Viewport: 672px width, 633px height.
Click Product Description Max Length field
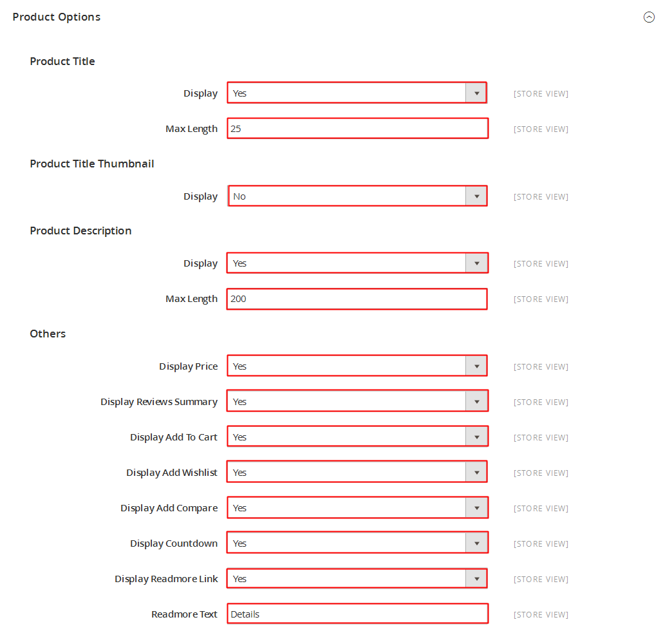[x=357, y=299]
